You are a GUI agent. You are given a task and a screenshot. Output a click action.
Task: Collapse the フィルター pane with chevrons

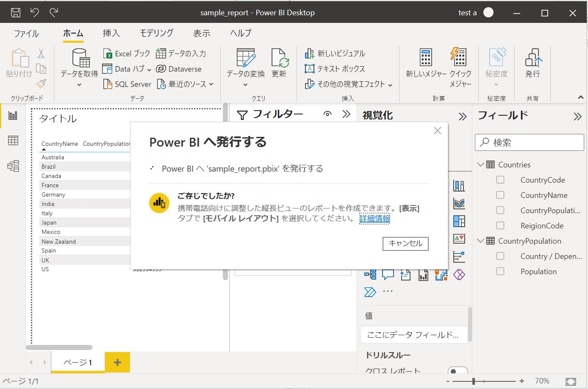coord(347,114)
